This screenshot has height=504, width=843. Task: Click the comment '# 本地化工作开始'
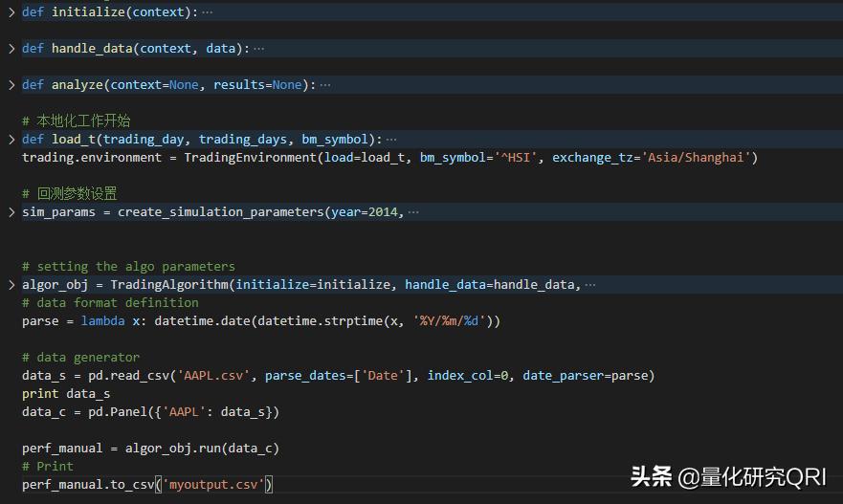point(76,121)
